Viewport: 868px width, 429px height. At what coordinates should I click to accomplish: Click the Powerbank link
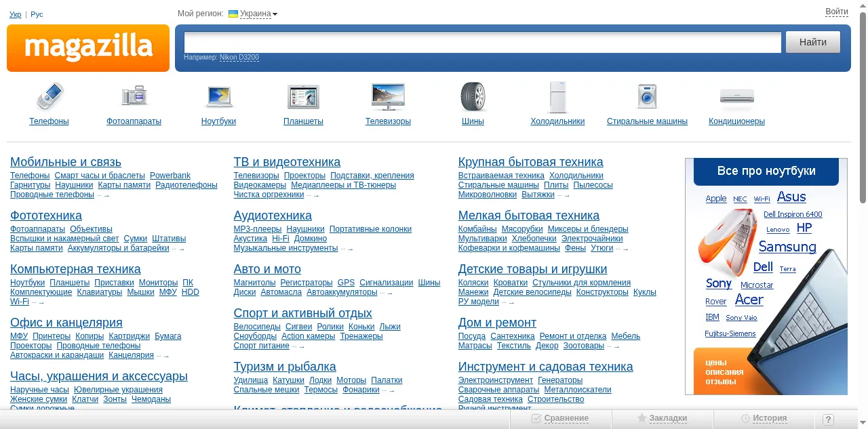coord(170,176)
